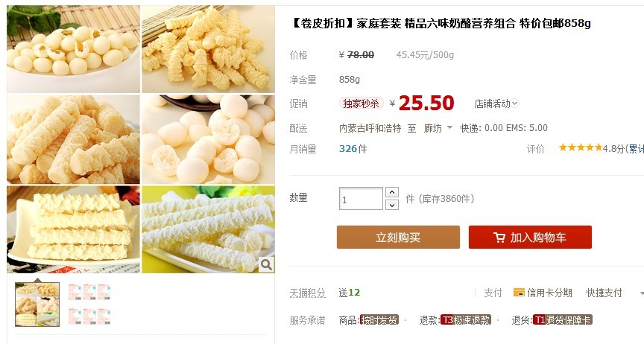Image resolution: width=644 pixels, height=344 pixels.
Task: Click the 按时发货 service badge
Action: click(x=379, y=319)
